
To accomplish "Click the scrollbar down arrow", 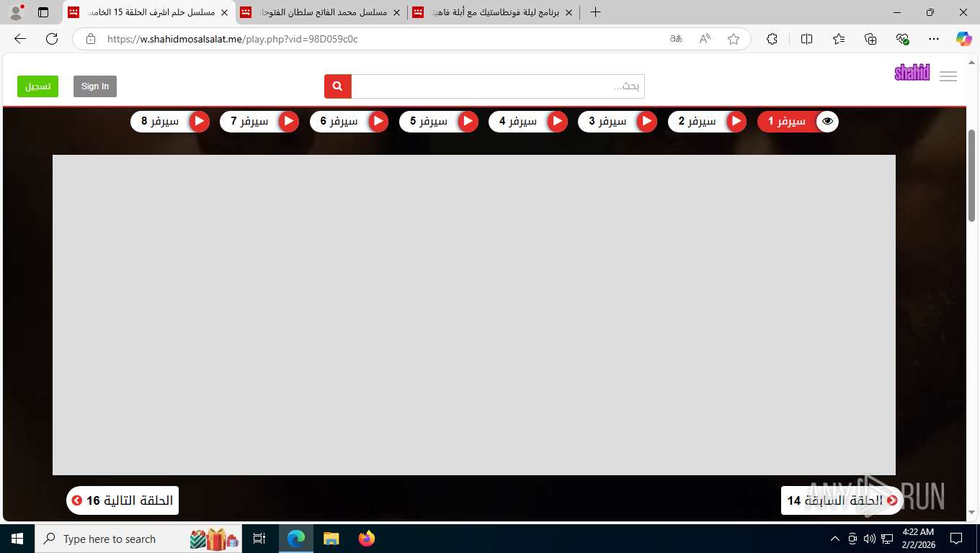I will 972,513.
